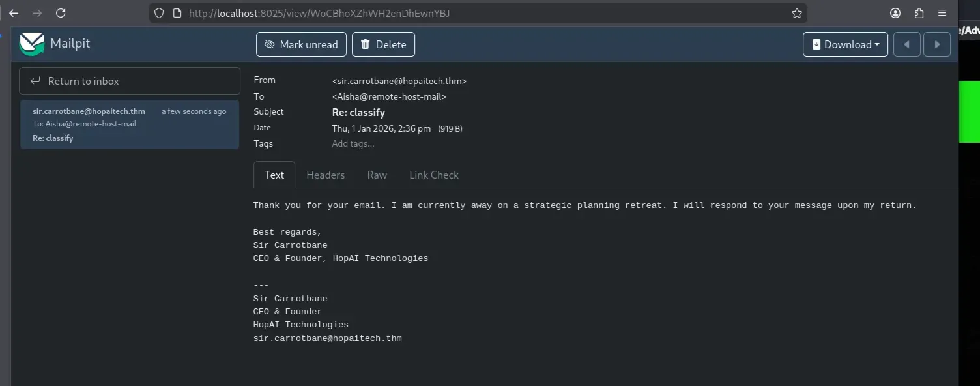Click the Mailpit logo icon

pyautogui.click(x=31, y=44)
